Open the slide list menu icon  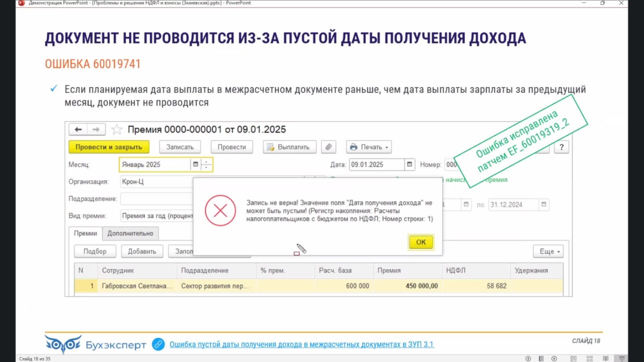coord(541,359)
